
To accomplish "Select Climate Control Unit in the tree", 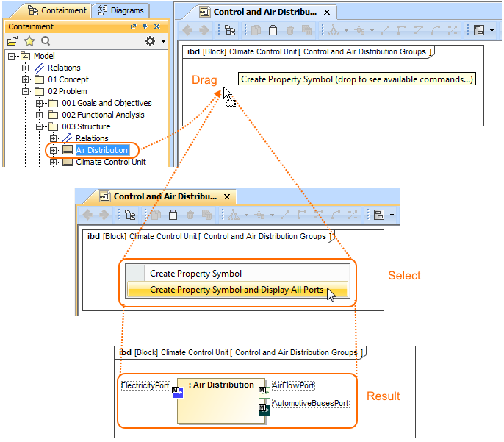I will 110,162.
